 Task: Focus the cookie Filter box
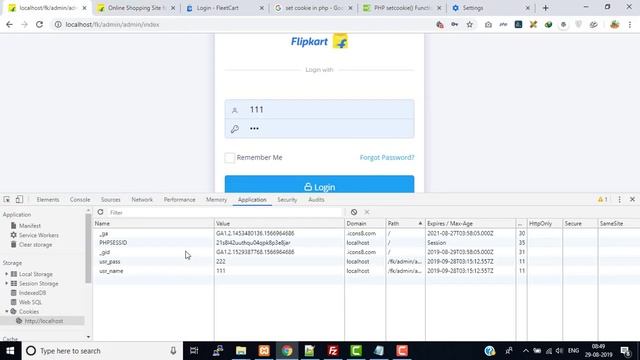tap(224, 212)
